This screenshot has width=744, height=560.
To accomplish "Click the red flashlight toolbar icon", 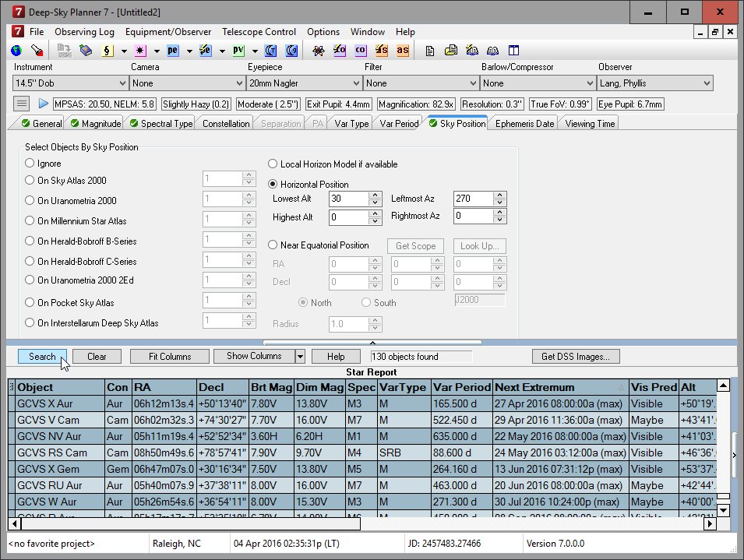I will (x=36, y=51).
